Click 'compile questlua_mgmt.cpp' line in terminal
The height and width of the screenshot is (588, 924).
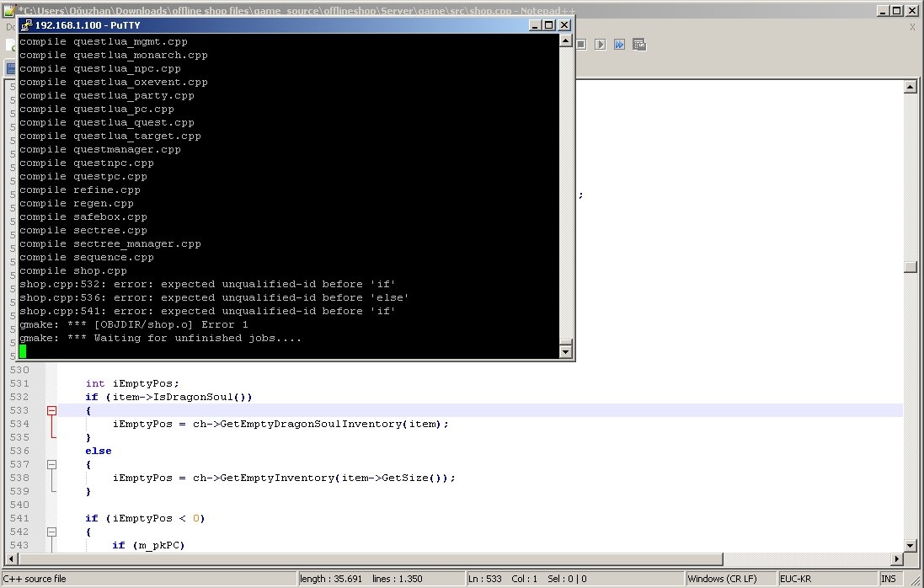click(104, 42)
